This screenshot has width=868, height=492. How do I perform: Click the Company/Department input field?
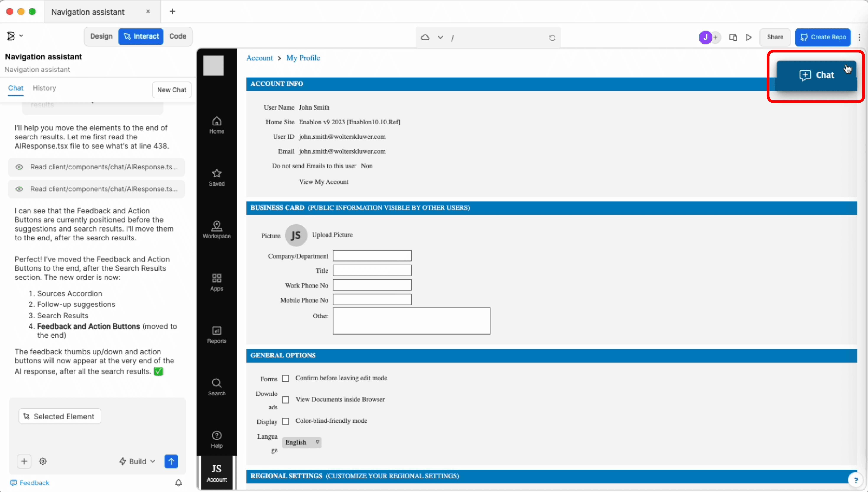coord(372,256)
